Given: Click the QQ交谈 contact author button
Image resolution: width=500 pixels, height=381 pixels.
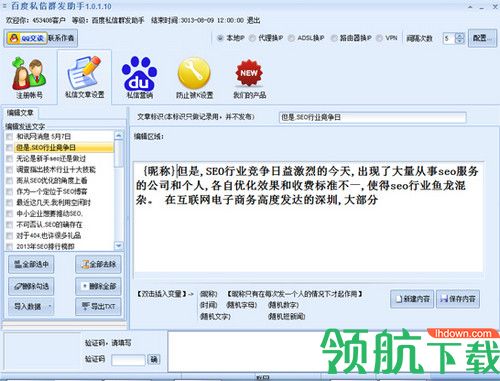Looking at the screenshot, I should point(41,38).
